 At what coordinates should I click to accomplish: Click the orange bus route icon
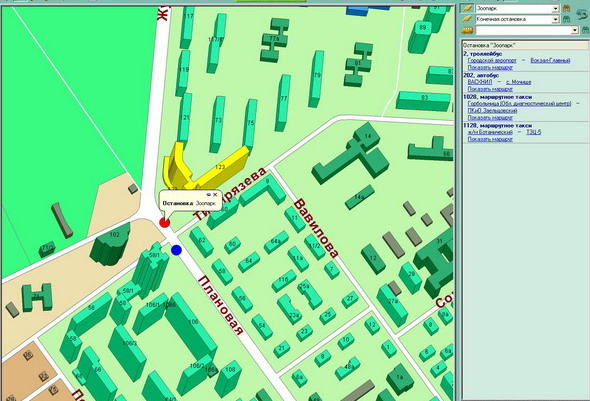coord(467,30)
